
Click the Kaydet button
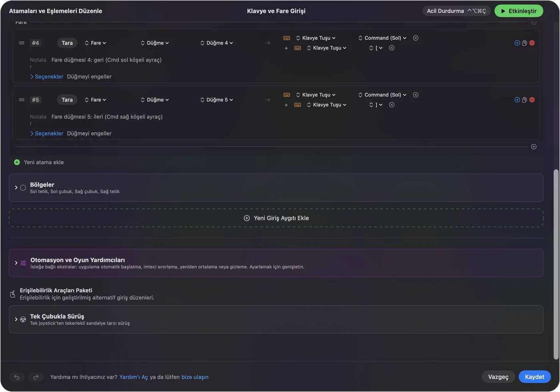[534, 377]
